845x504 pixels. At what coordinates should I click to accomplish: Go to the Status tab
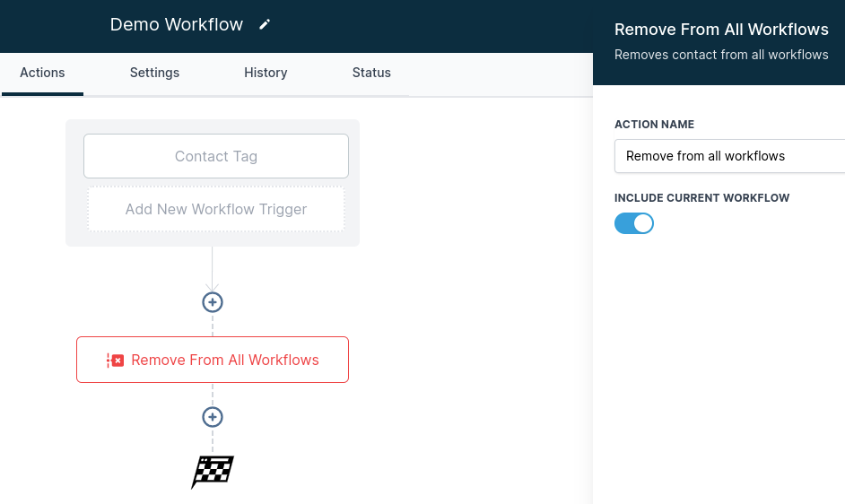371,73
